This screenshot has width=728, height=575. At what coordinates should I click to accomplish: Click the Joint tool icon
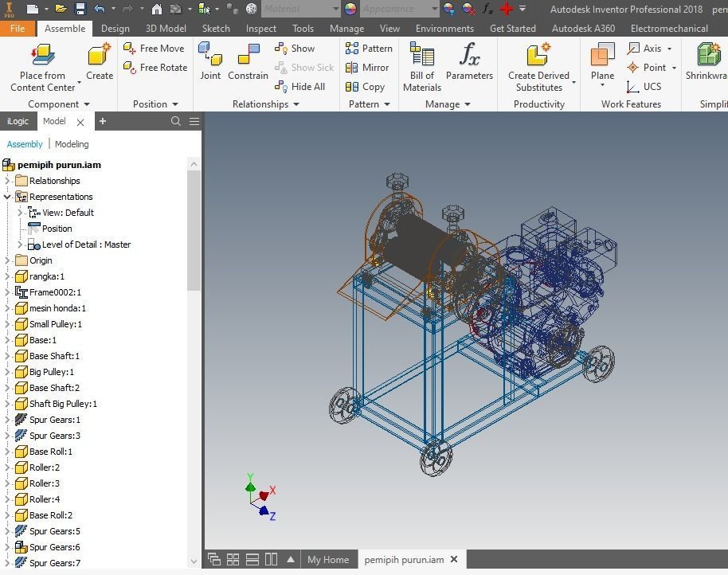coord(209,54)
